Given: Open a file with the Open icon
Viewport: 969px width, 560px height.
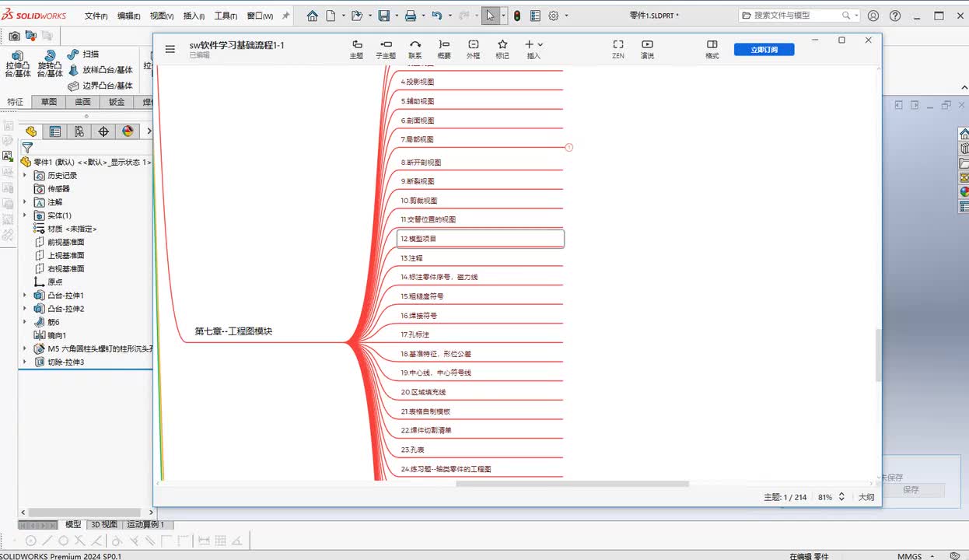Looking at the screenshot, I should [x=357, y=16].
